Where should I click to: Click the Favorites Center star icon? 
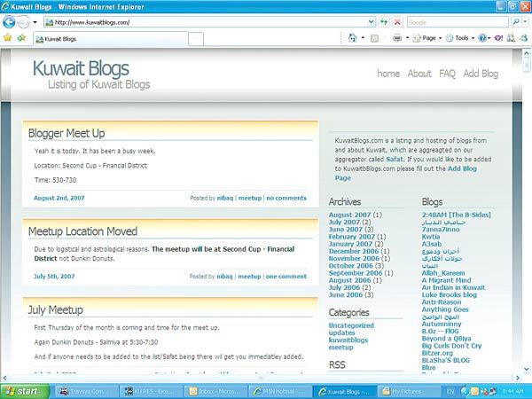8,39
